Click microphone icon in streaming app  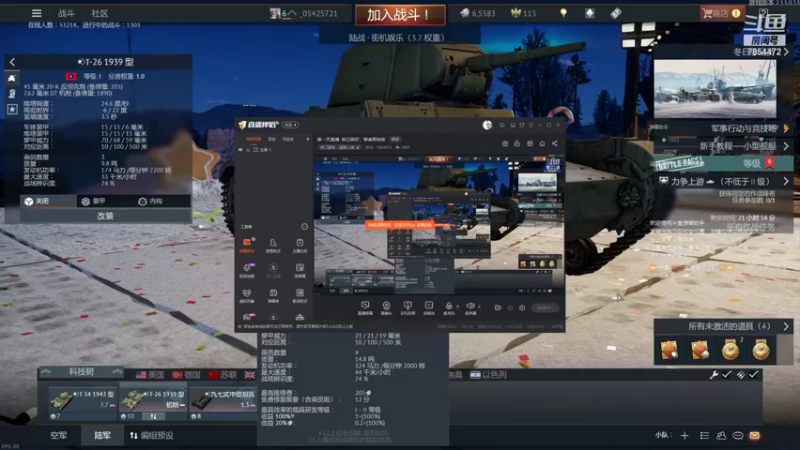[x=449, y=307]
